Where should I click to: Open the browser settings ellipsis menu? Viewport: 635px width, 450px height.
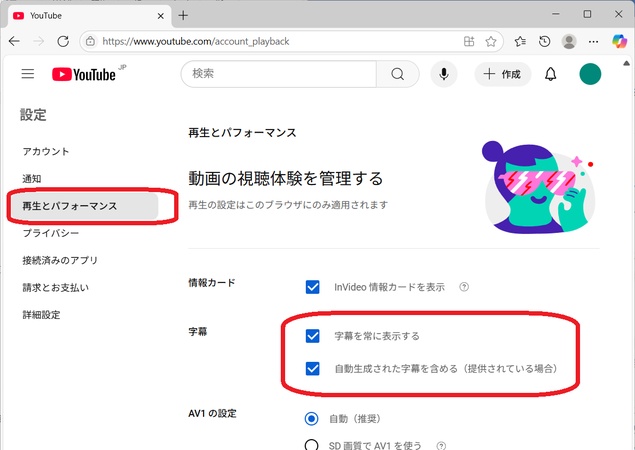pos(593,41)
